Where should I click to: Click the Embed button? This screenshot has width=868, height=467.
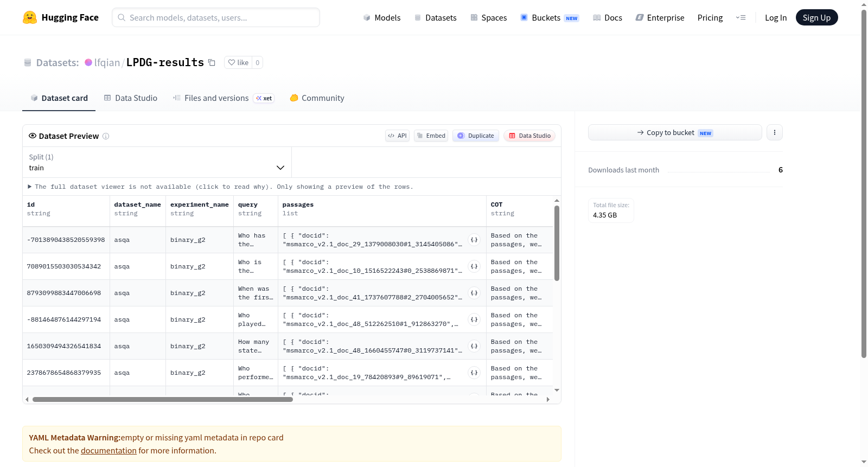pos(431,136)
